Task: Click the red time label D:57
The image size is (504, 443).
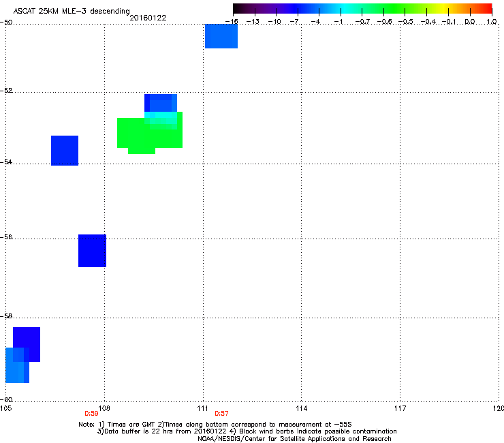Action: (222, 414)
